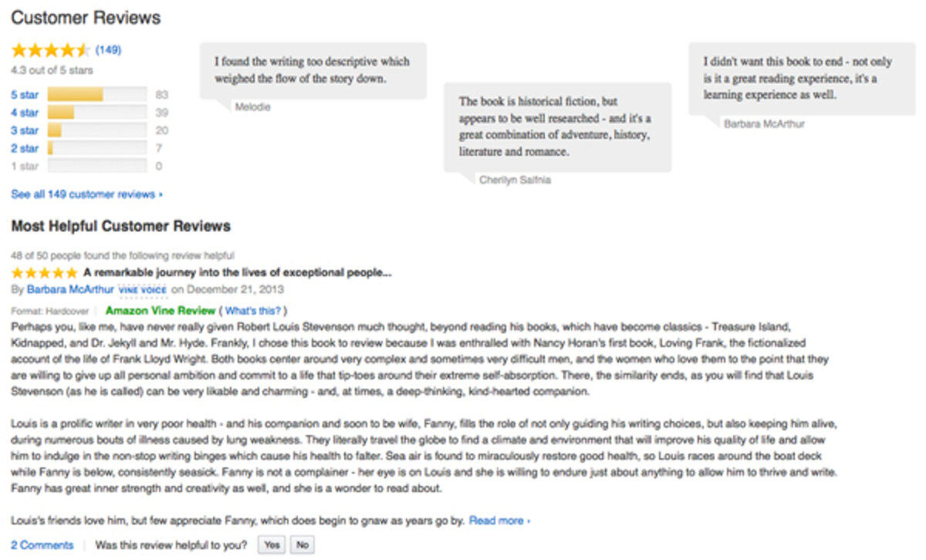Mark review helpful with Yes button
Screen dimensions: 926x560
point(272,545)
